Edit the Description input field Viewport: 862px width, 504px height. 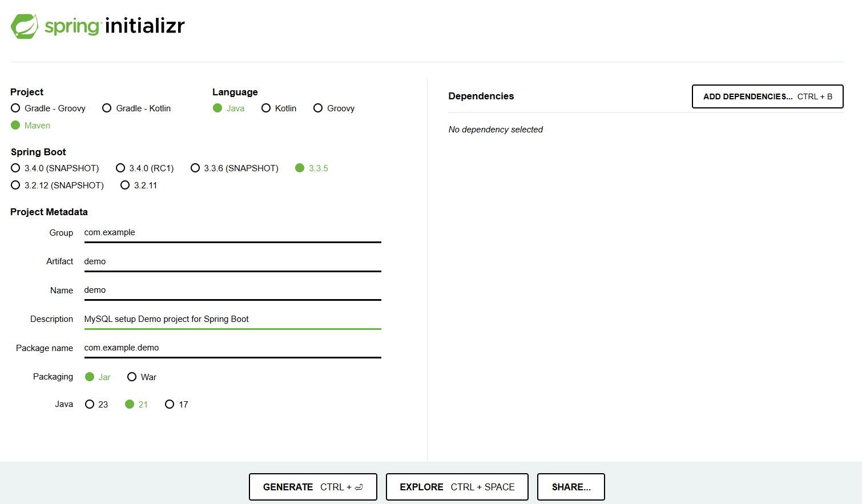point(232,320)
